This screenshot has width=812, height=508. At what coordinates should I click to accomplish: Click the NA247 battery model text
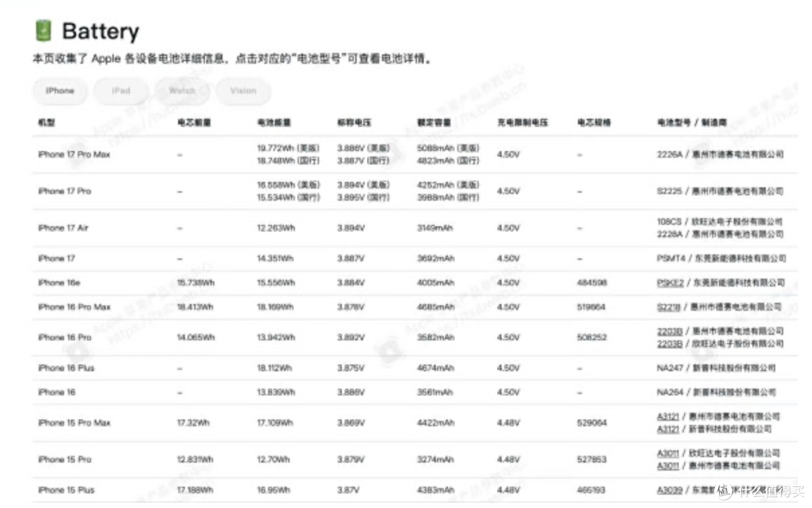tap(670, 368)
